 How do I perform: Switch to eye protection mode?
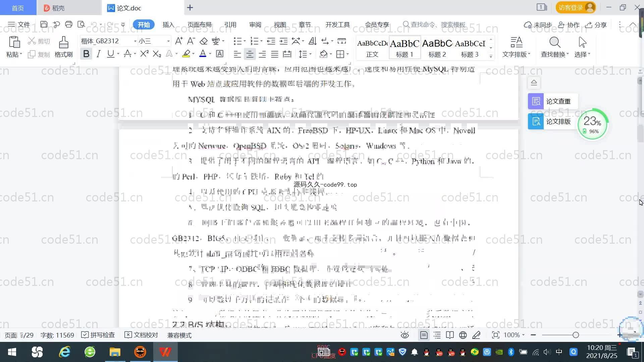click(405, 335)
